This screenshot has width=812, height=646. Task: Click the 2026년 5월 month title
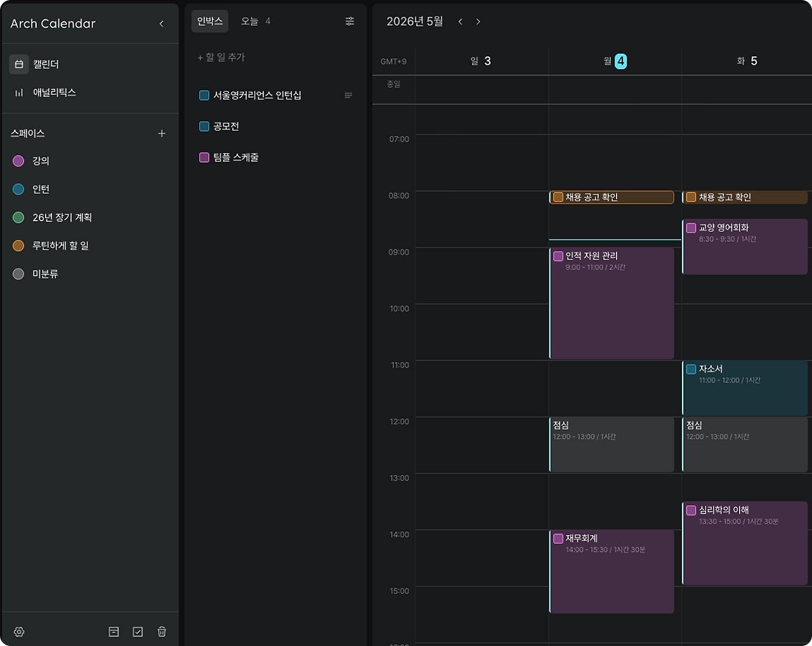point(415,22)
